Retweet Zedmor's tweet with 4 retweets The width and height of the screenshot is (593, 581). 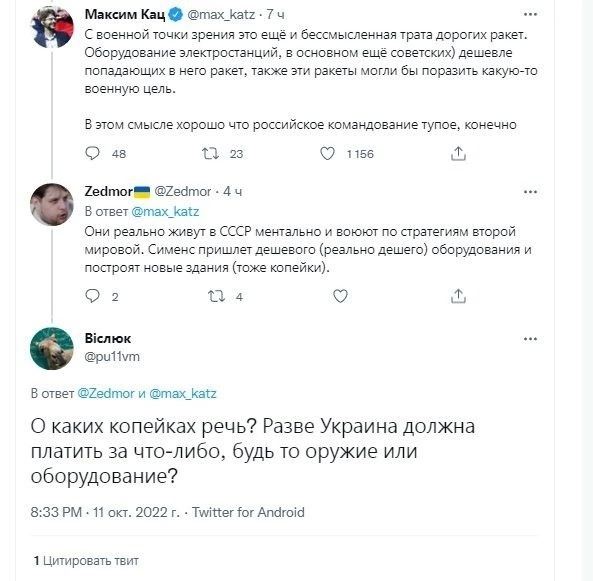point(216,296)
